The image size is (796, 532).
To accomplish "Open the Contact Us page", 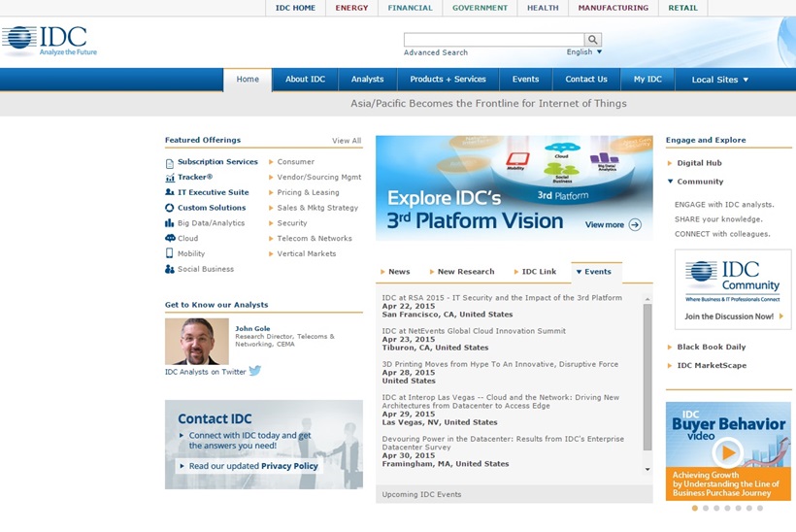I will (x=586, y=80).
